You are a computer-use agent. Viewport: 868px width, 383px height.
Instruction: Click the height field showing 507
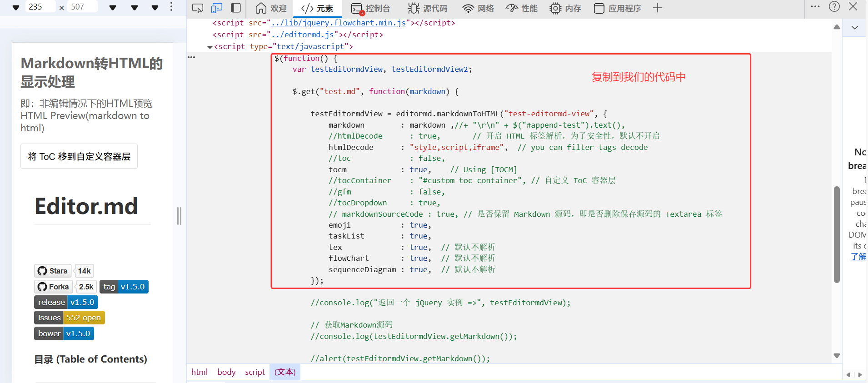[83, 7]
